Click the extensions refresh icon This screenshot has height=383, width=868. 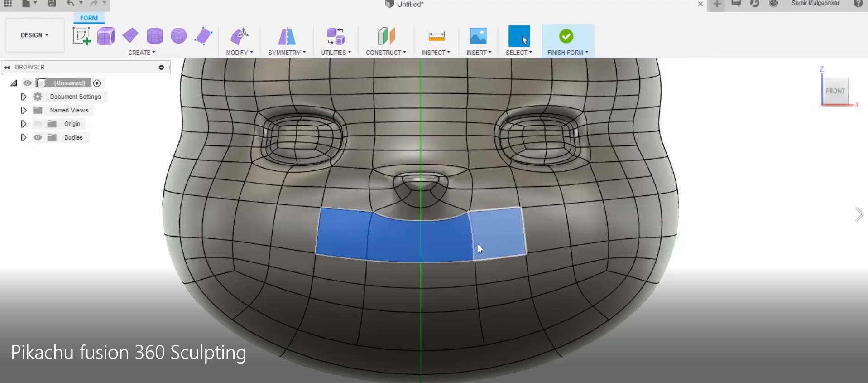point(754,4)
